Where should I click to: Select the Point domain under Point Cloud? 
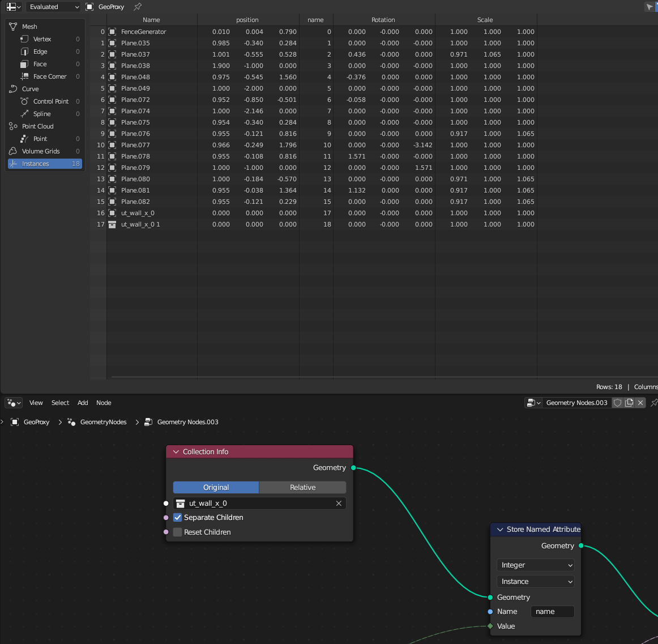point(45,139)
